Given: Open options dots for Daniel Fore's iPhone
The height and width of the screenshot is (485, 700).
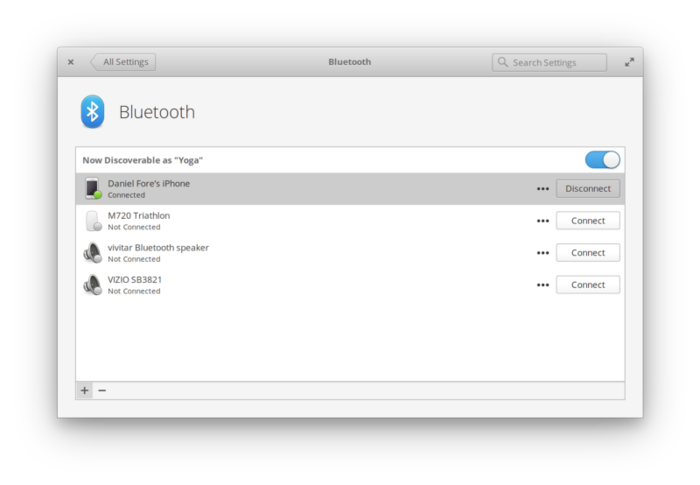Looking at the screenshot, I should pos(543,189).
